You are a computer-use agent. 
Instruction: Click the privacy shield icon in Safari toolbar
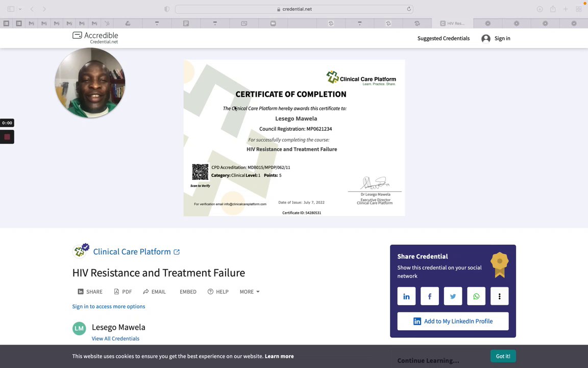[167, 9]
